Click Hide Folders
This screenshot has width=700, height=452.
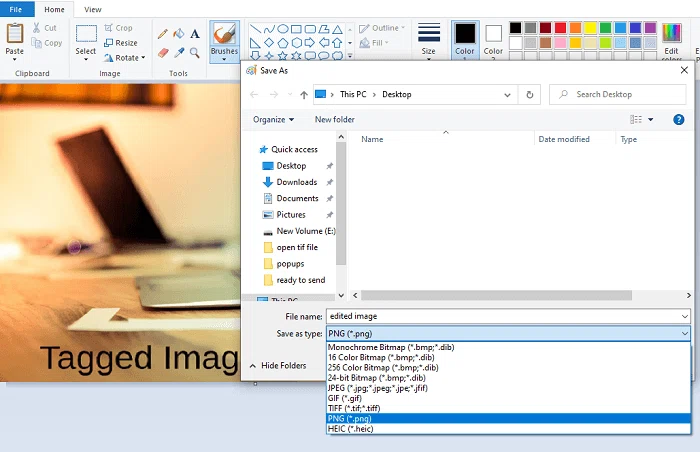278,365
